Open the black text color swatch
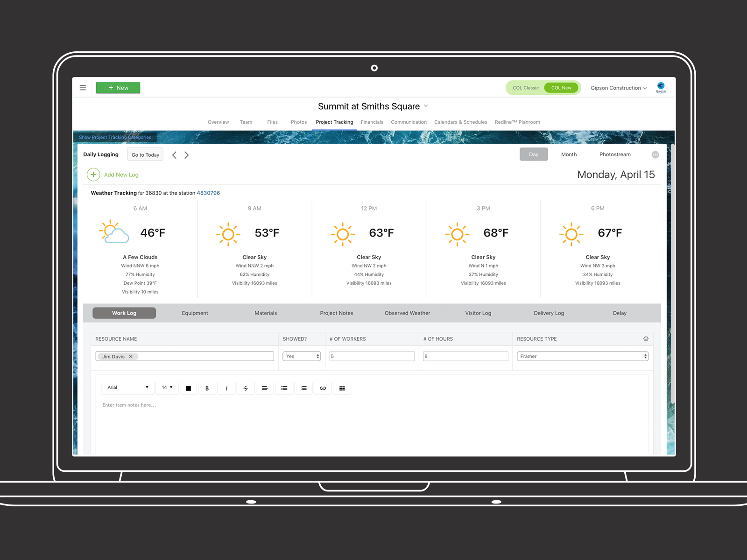This screenshot has height=560, width=747. (x=188, y=388)
